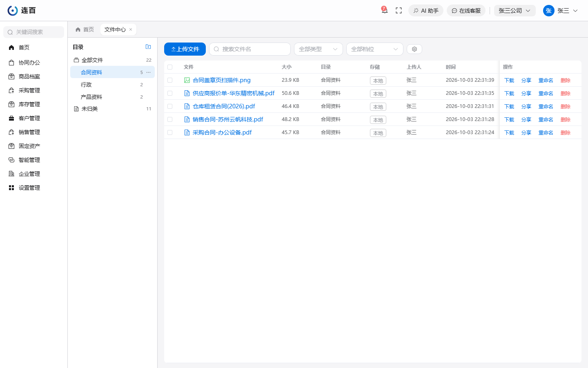Viewport: 588px width, 368px height.
Task: Open the 张三公司 company switcher
Action: tap(514, 11)
